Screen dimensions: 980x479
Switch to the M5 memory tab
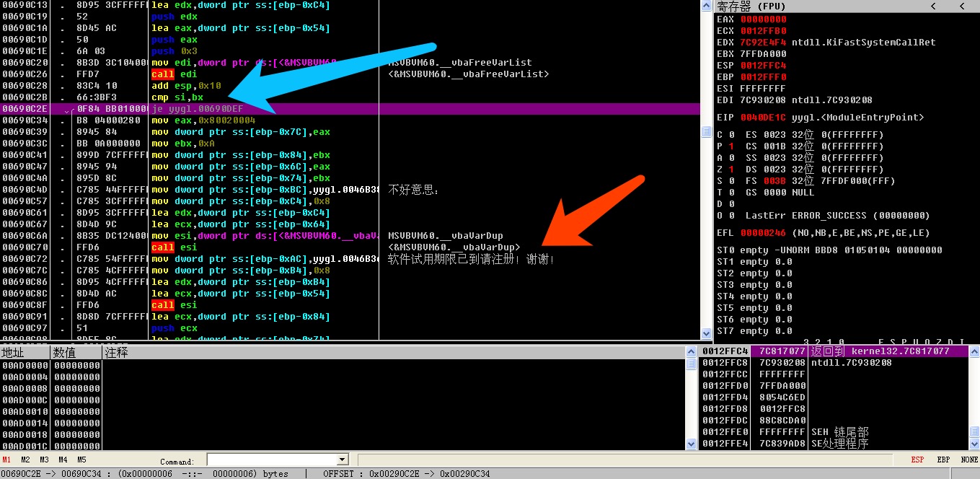point(82,460)
